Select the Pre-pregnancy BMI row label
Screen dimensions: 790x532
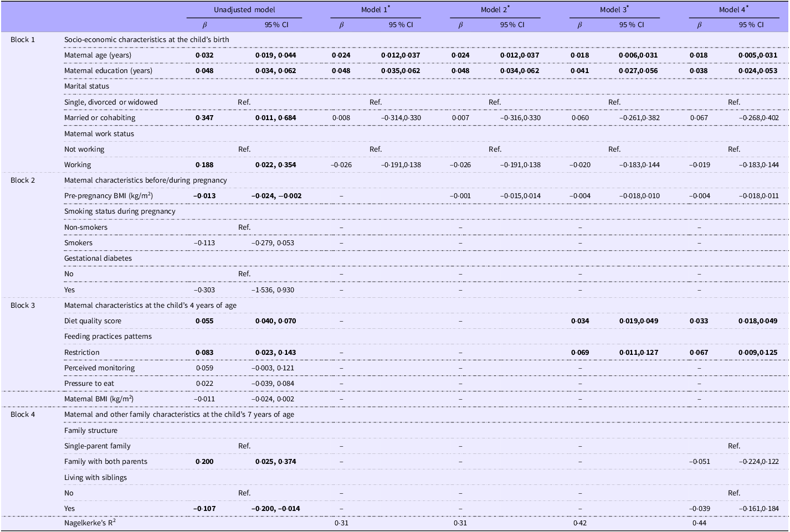click(109, 195)
